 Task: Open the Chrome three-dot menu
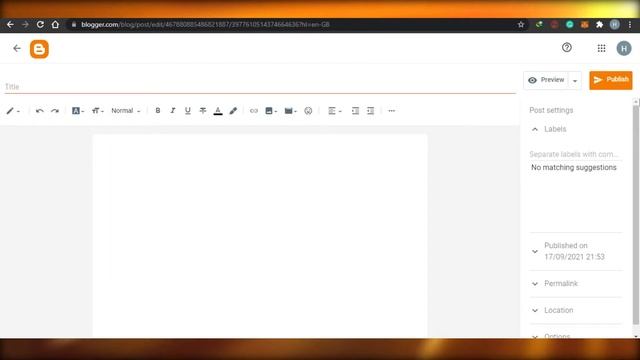click(630, 24)
